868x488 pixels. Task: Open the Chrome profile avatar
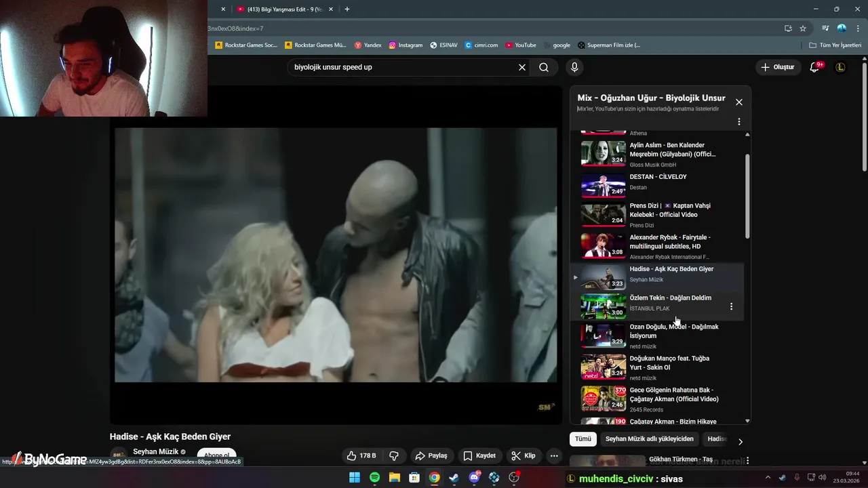click(842, 28)
